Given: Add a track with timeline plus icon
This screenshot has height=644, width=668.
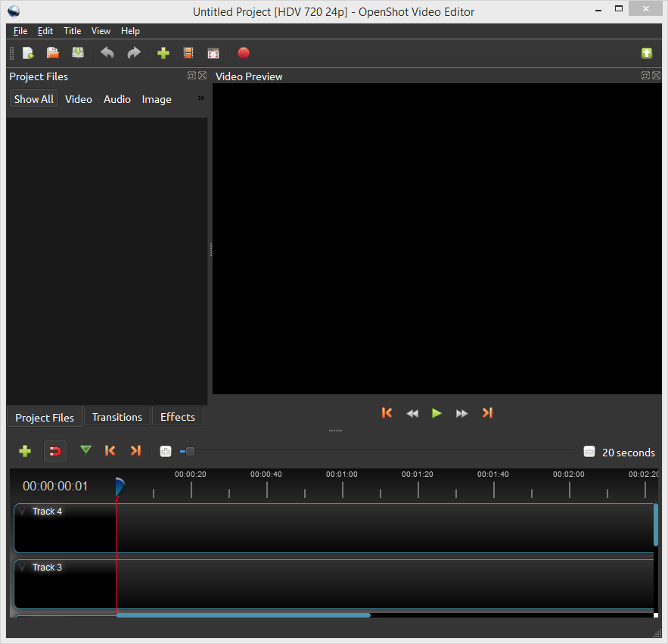Looking at the screenshot, I should pos(25,451).
